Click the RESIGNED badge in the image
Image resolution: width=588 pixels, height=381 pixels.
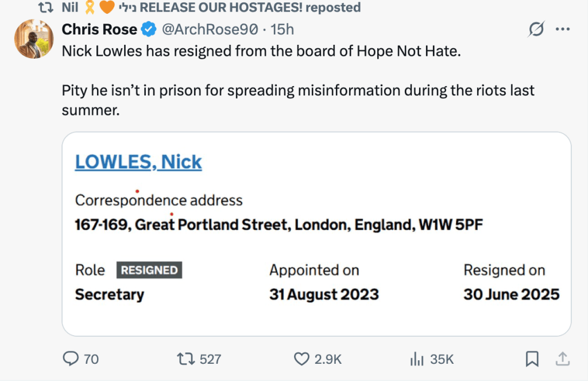(x=149, y=270)
